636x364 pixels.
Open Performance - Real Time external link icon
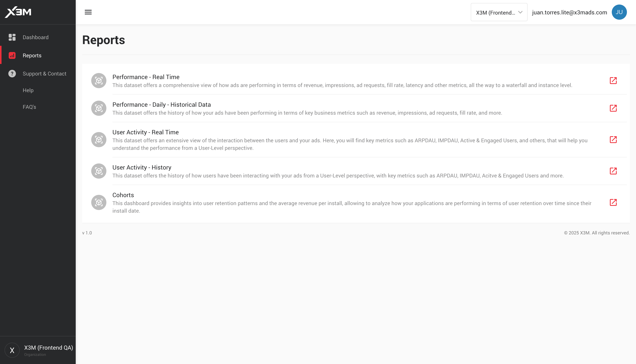click(x=613, y=81)
